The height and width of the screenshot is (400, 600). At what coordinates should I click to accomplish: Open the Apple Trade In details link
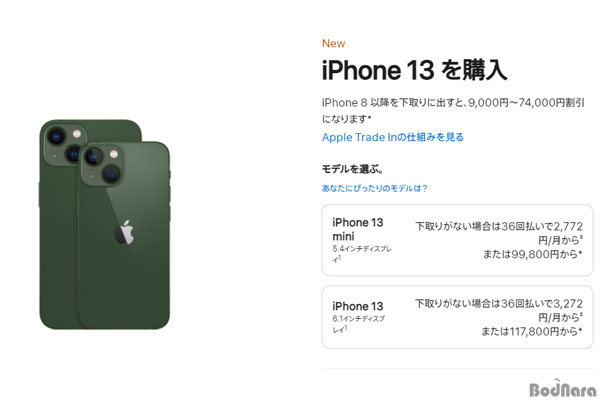point(393,137)
